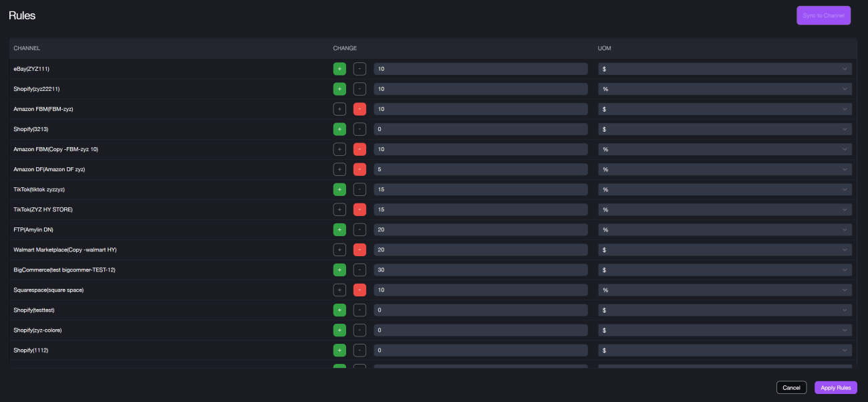Expand UOM dropdown for Amazon FBM(Copy -FBM-zyz 10)
Image resolution: width=868 pixels, height=402 pixels.
pyautogui.click(x=724, y=149)
